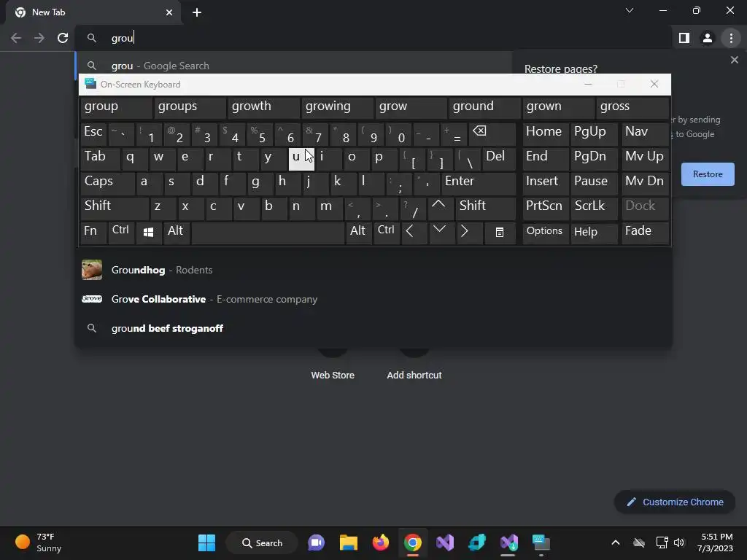Toggle Caps key on On-Screen Keyboard

107,183
